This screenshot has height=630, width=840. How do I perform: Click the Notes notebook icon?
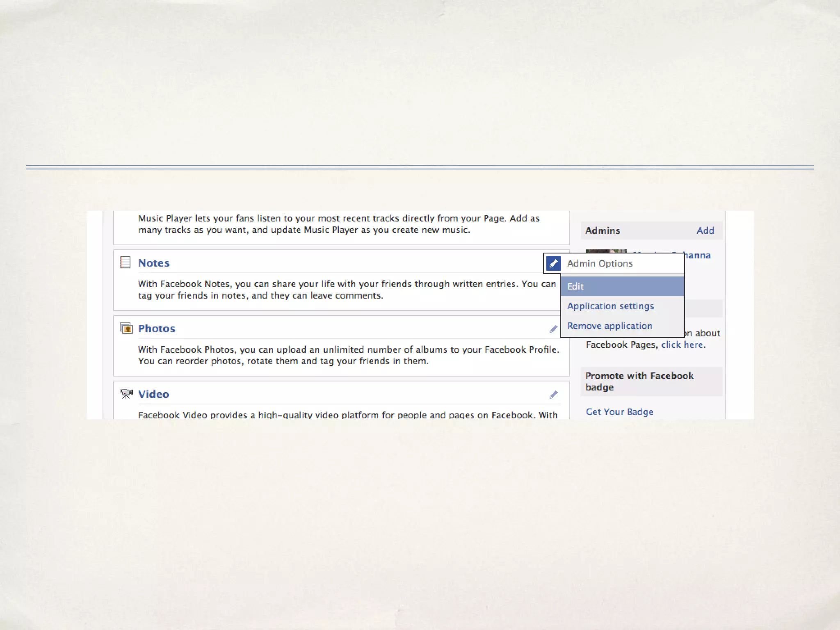125,262
